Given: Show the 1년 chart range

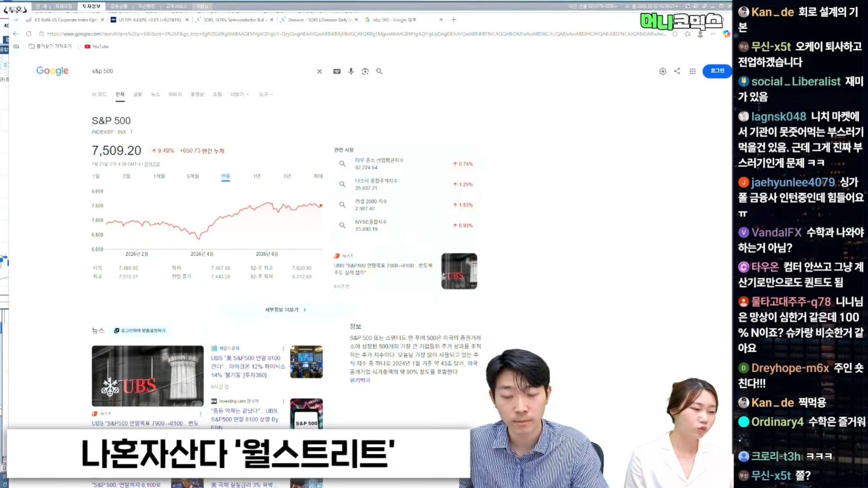Looking at the screenshot, I should point(257,177).
